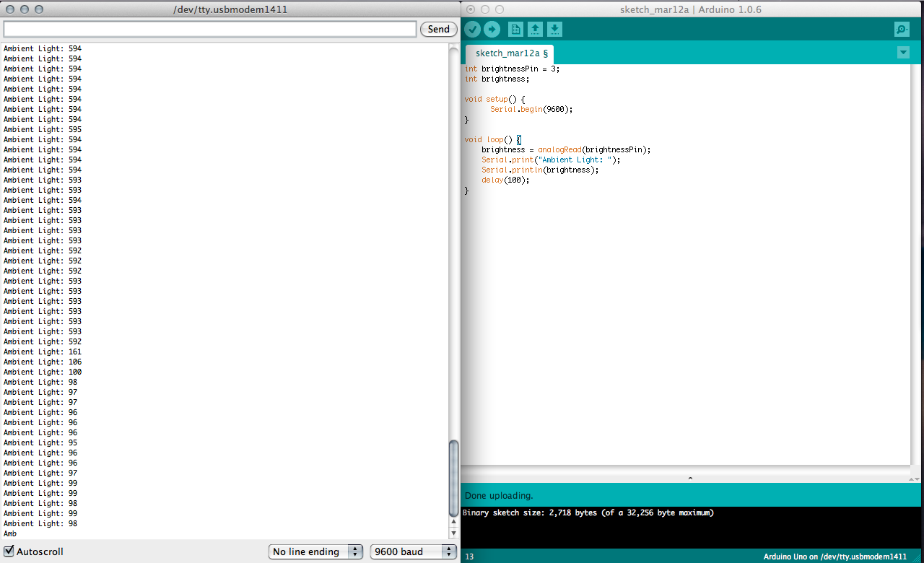Viewport: 924px width, 563px height.
Task: Open tab options dropdown arrow in Arduino
Action: click(x=903, y=53)
